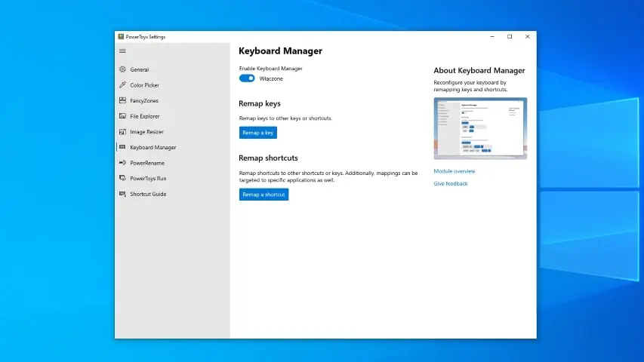Open the File Explorer sidebar icon

tap(122, 116)
